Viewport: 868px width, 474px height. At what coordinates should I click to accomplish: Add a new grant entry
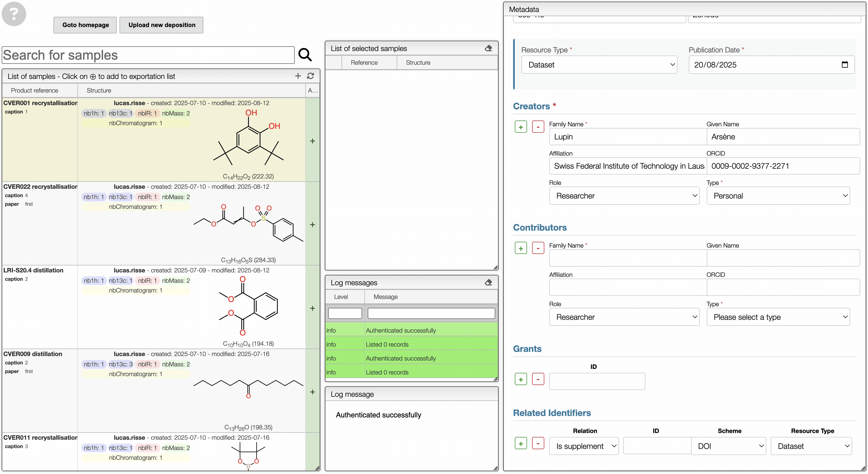click(x=521, y=379)
